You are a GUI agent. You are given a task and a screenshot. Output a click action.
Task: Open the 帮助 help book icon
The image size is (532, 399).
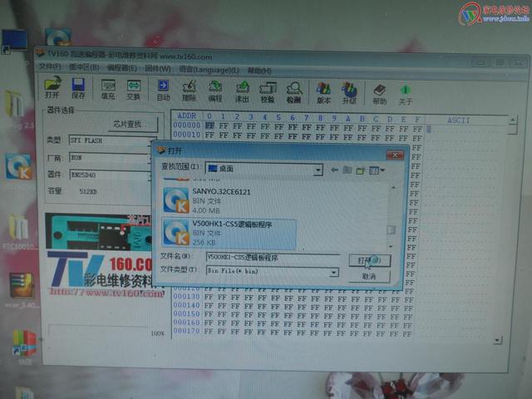tap(380, 94)
